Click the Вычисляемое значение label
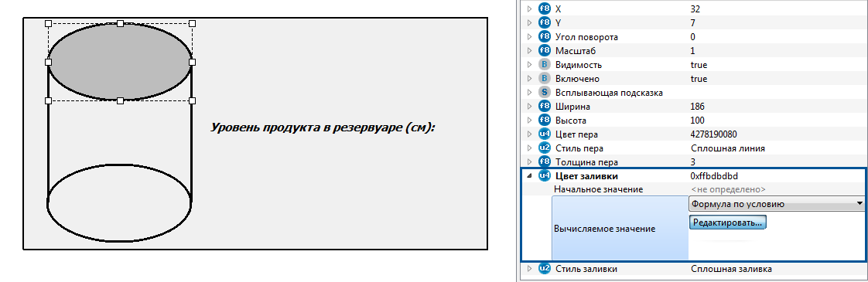Screen dimensions: 868x282 pos(604,229)
